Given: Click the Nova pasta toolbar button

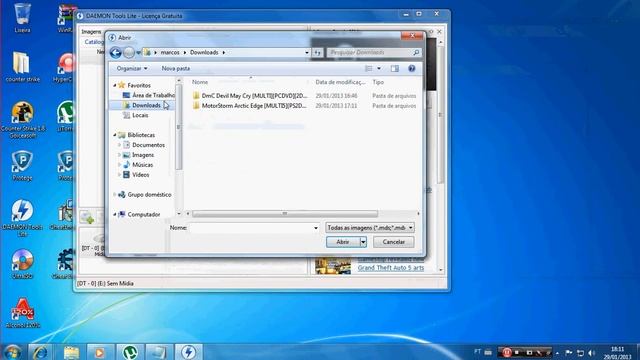Looking at the screenshot, I should [176, 69].
